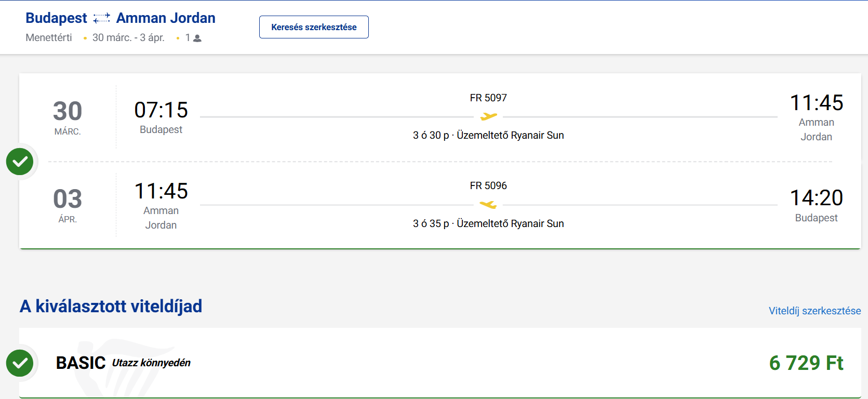Click the Amman Jordan destination in header
The image size is (868, 399).
point(166,18)
